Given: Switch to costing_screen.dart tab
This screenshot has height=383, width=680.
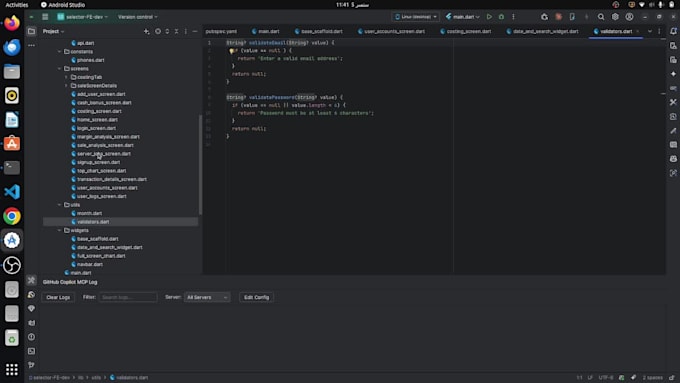Looking at the screenshot, I should click(465, 31).
